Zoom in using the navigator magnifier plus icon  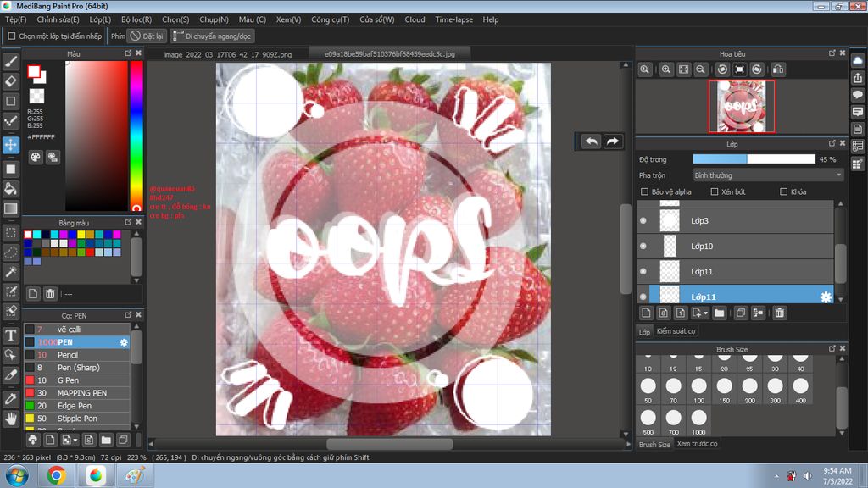coord(666,69)
